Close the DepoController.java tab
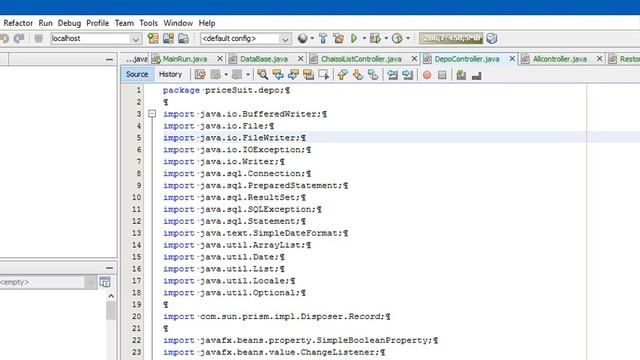 [512, 59]
